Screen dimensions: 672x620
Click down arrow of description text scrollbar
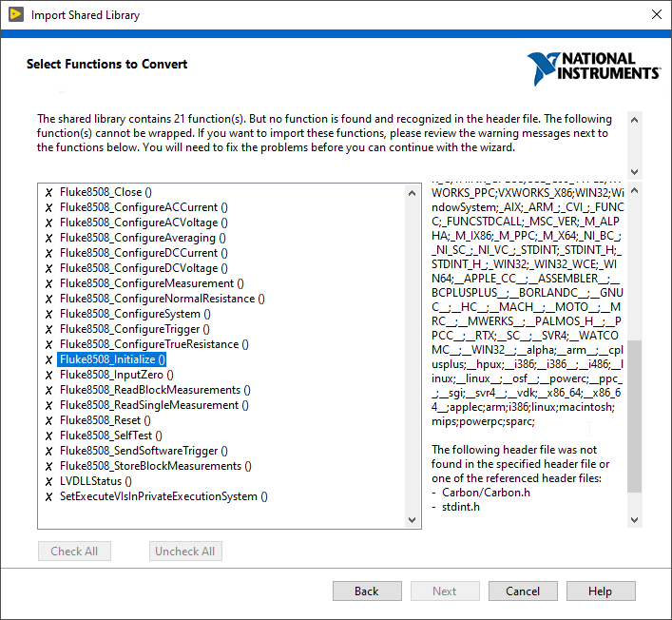click(x=635, y=172)
